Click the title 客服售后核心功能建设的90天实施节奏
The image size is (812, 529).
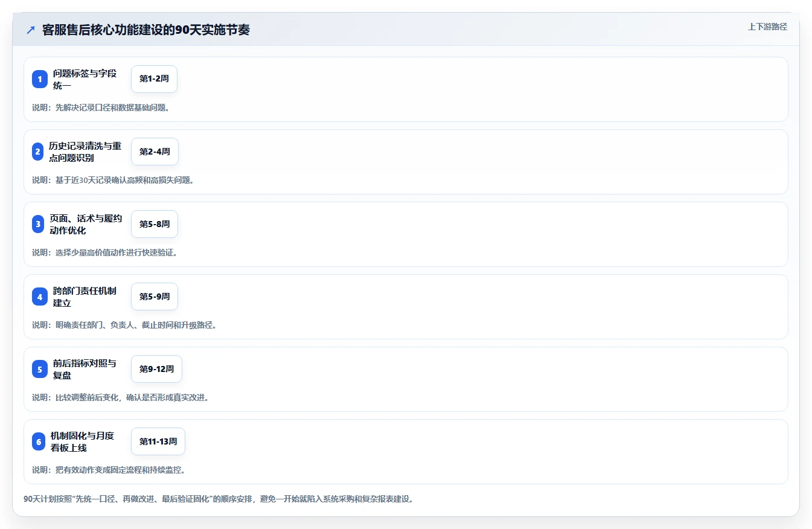146,30
